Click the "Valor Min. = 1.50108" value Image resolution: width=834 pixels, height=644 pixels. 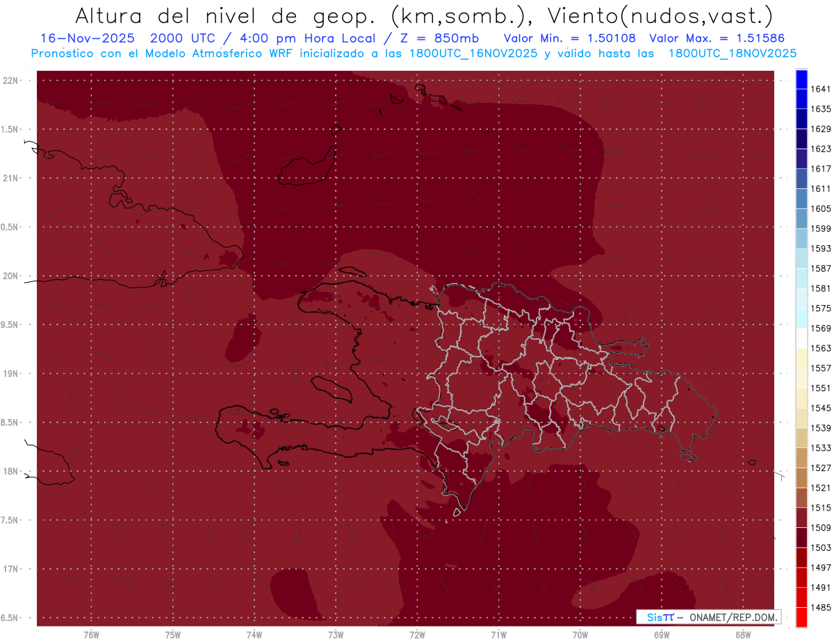point(569,38)
